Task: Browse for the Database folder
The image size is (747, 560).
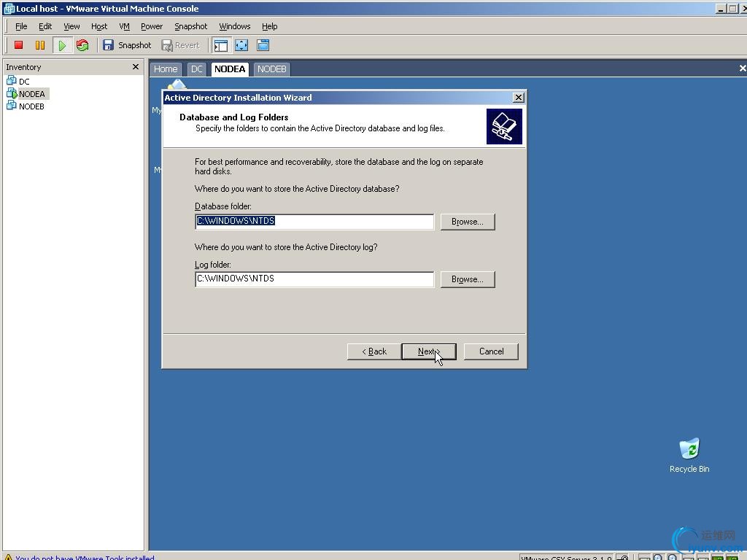Action: click(468, 222)
